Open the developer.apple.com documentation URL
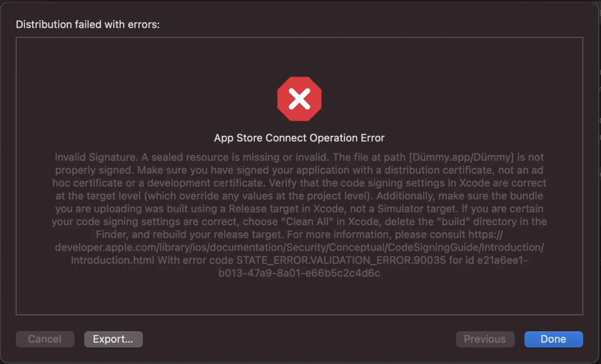The width and height of the screenshot is (601, 364). (x=299, y=247)
